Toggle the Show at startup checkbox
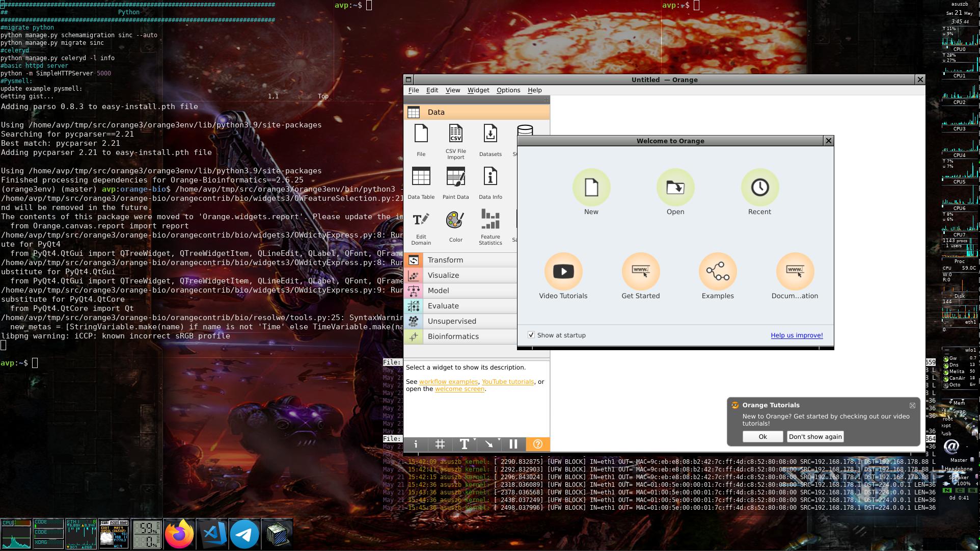 point(531,335)
